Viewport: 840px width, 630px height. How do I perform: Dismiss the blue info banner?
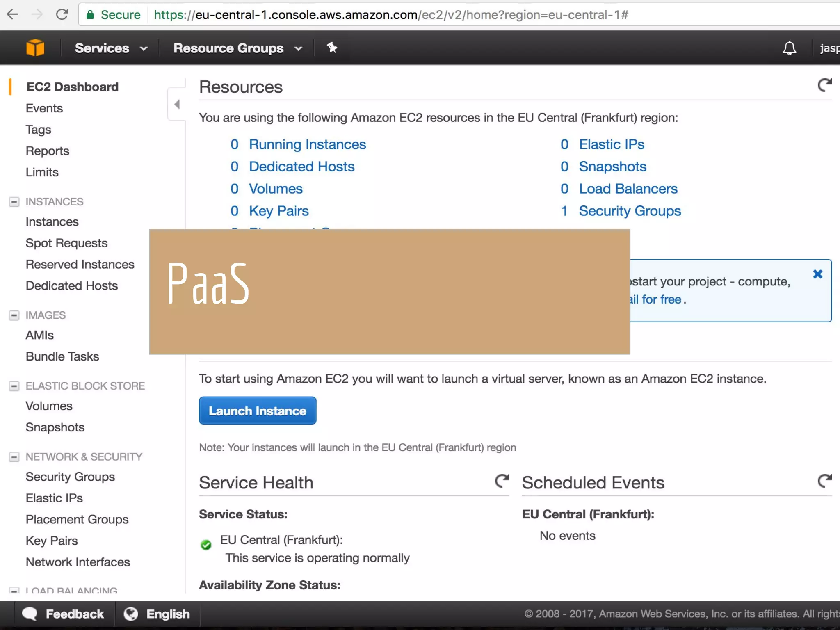(817, 274)
